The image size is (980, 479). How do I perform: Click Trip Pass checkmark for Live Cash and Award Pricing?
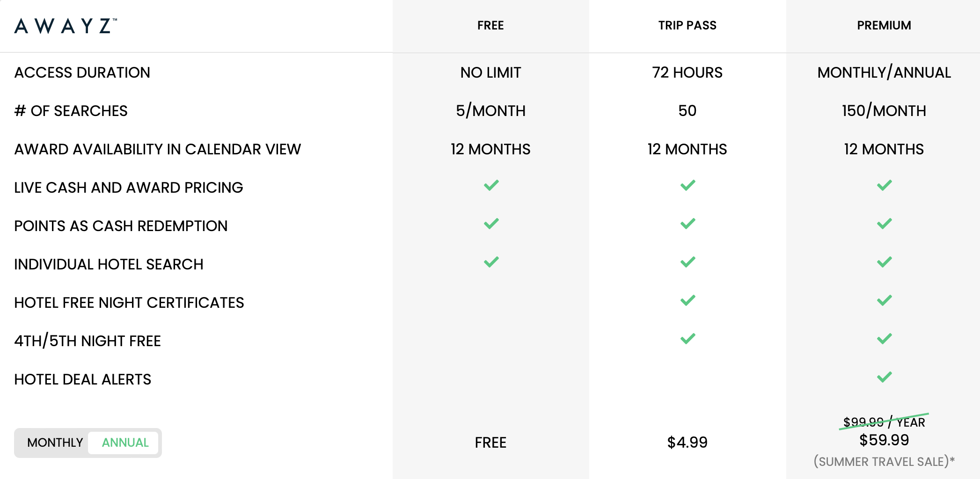pyautogui.click(x=687, y=185)
